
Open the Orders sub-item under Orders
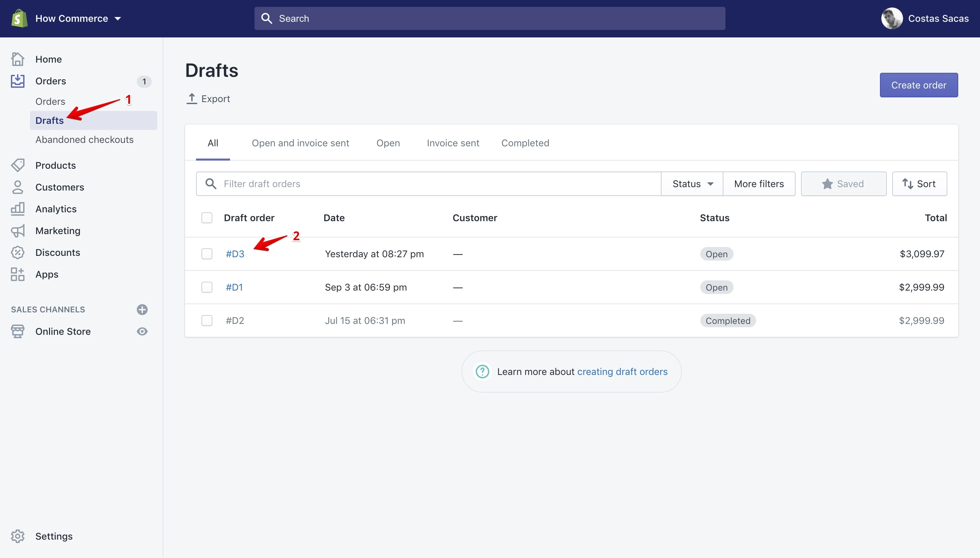point(50,101)
